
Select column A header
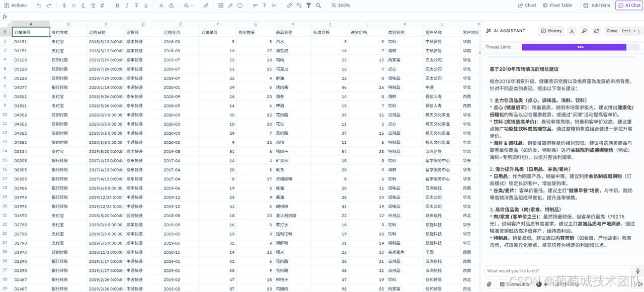[x=31, y=24]
